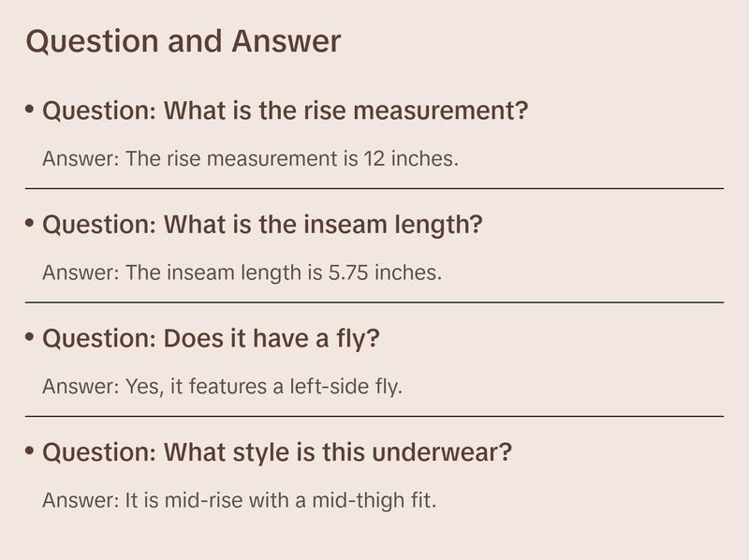
Task: Select the underwear style question
Action: click(x=277, y=453)
